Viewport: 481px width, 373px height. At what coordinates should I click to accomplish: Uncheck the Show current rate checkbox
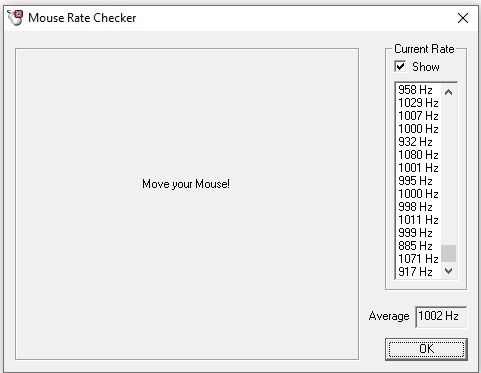400,66
